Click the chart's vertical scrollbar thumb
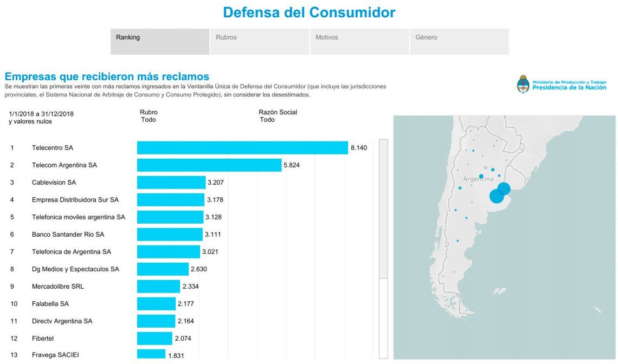618x364 pixels. pos(383,209)
